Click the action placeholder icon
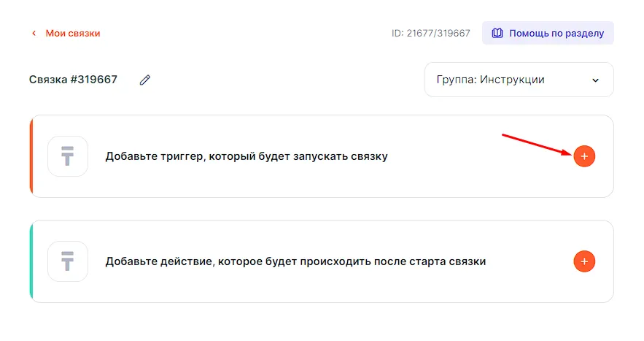This screenshot has width=644, height=341. point(68,261)
